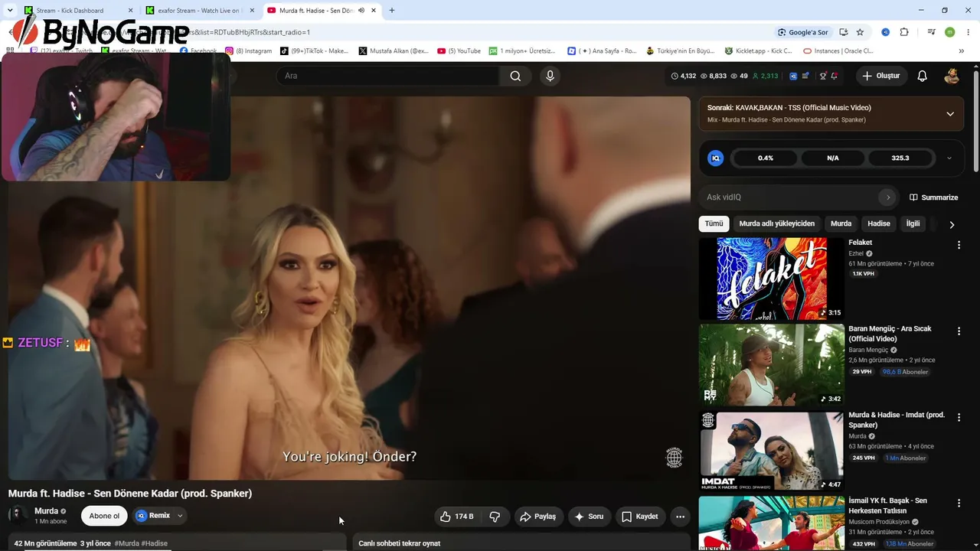
Task: Click the blue extension icon in Chrome toolbar
Action: coord(885,32)
